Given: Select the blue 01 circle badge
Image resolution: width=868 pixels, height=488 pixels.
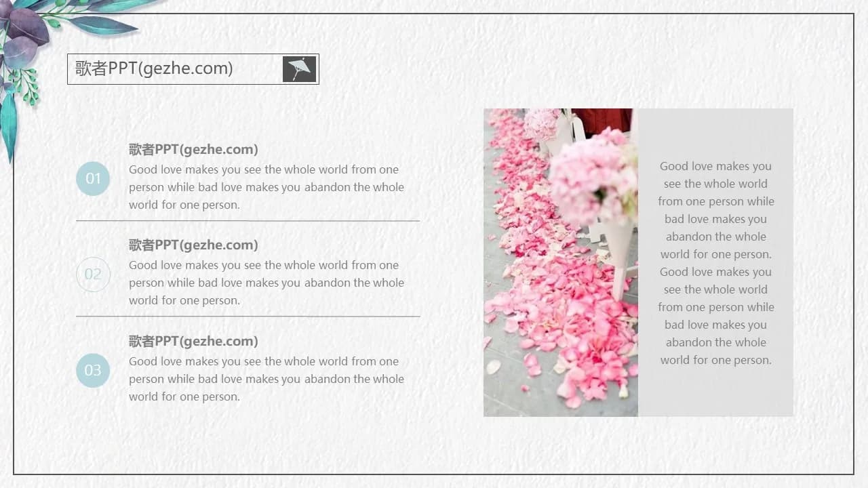Looking at the screenshot, I should click(x=93, y=179).
